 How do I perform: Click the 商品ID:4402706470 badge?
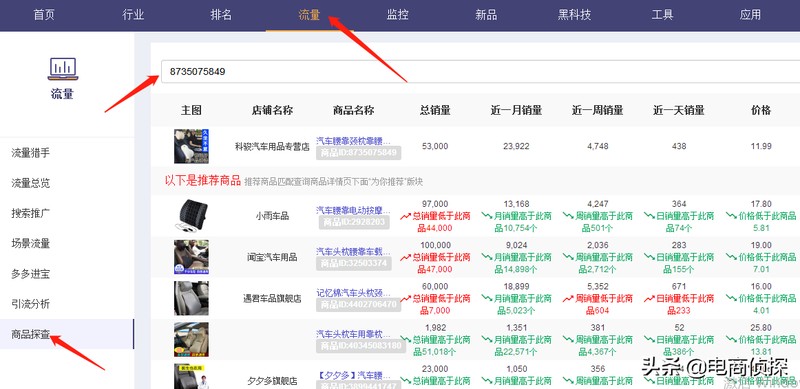pos(358,305)
